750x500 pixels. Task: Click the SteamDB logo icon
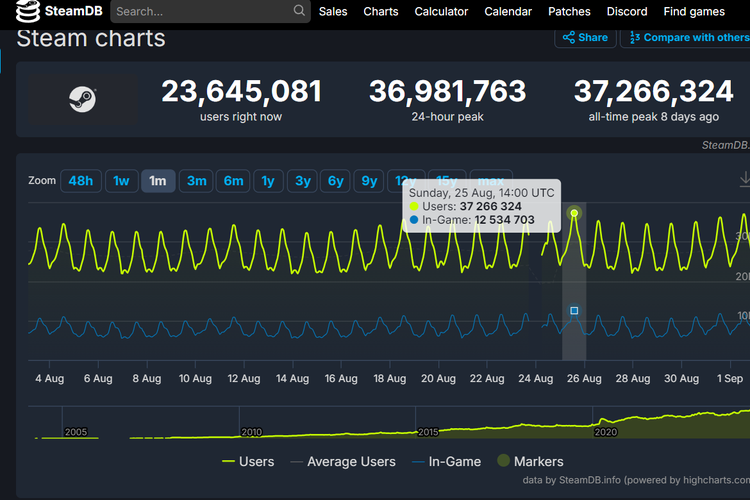[x=28, y=12]
